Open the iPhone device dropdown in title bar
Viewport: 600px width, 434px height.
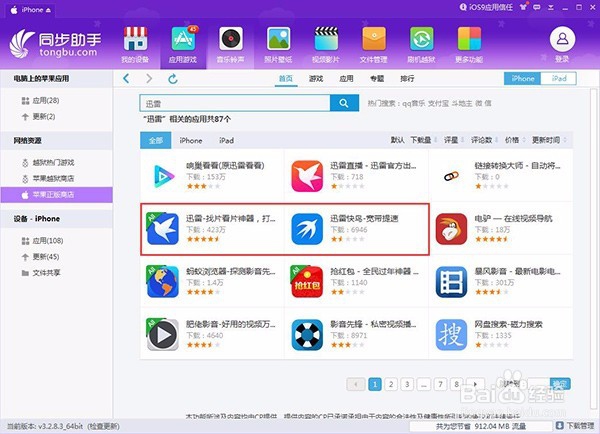31,10
